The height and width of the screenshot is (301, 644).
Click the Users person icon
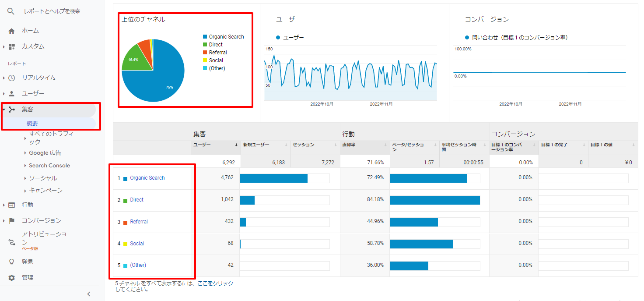point(12,94)
